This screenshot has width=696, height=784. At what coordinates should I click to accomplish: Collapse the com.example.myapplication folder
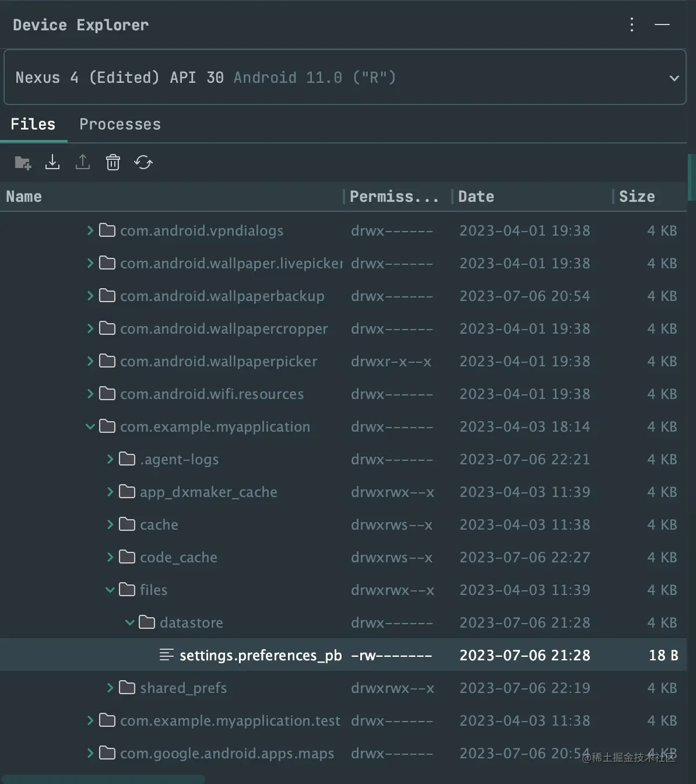coord(90,426)
